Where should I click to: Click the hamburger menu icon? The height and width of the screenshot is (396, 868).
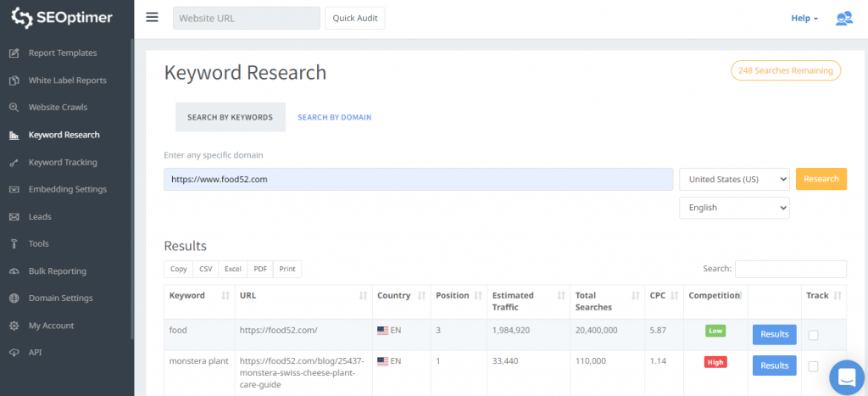pos(152,18)
